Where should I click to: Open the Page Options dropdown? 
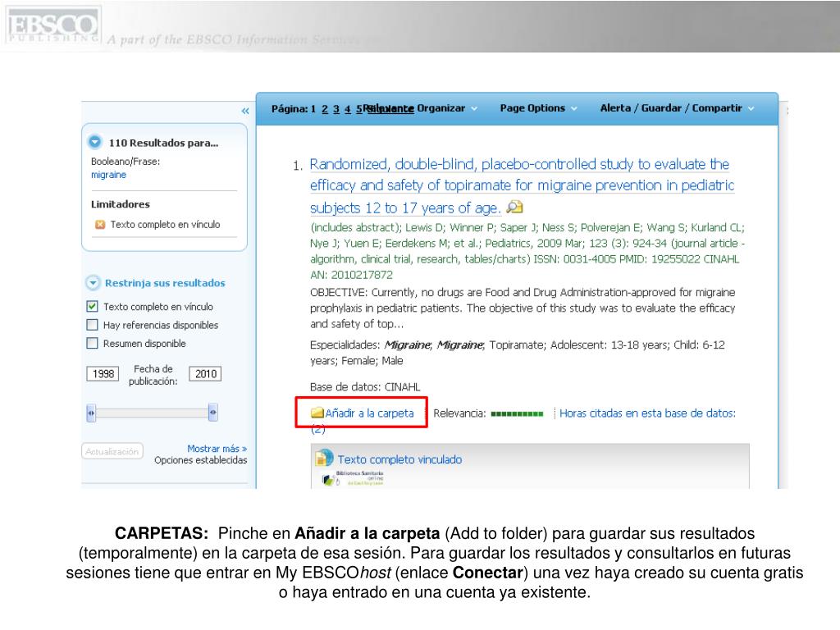pyautogui.click(x=538, y=108)
